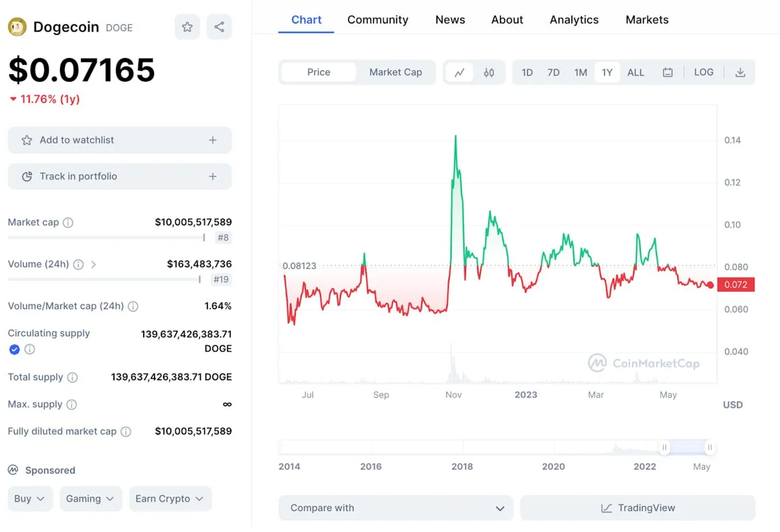Screen dimensions: 780x532
Task: Select 1D time range
Action: [527, 73]
